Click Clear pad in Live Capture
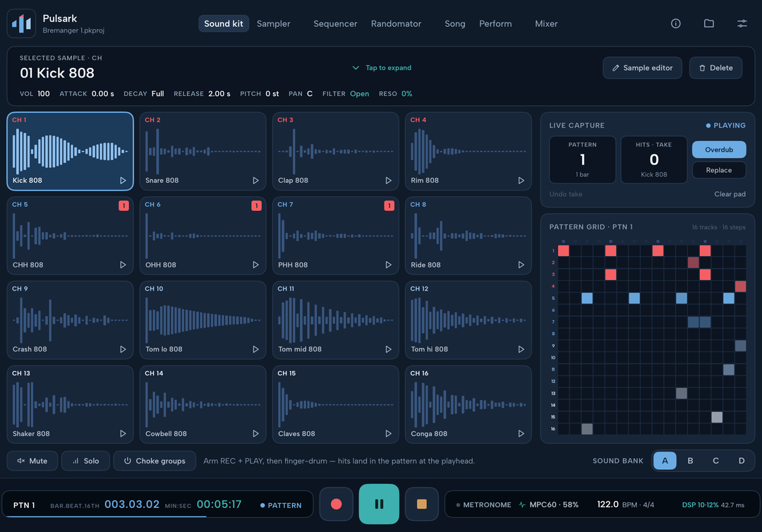The height and width of the screenshot is (532, 762). (730, 194)
